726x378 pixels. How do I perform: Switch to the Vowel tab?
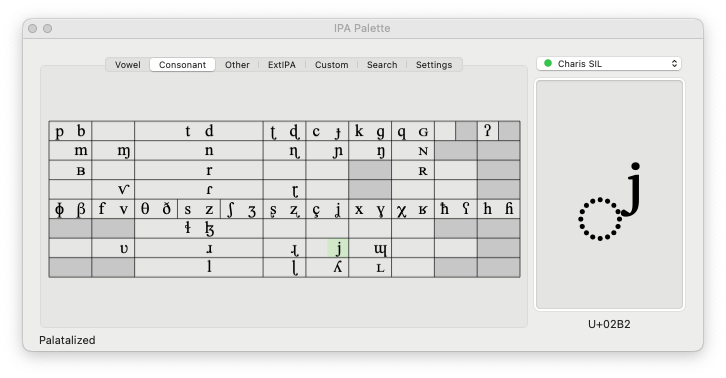click(128, 65)
